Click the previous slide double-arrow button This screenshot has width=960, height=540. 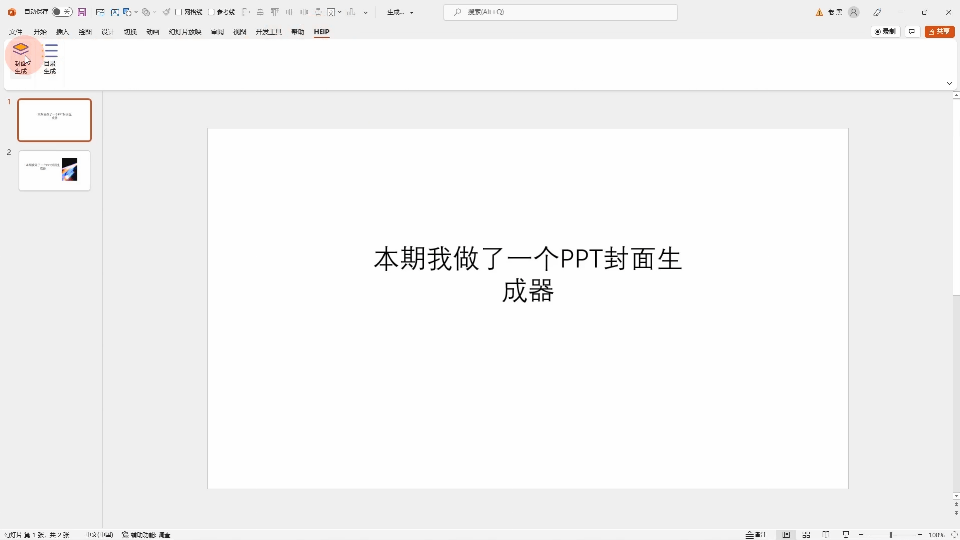coord(956,504)
